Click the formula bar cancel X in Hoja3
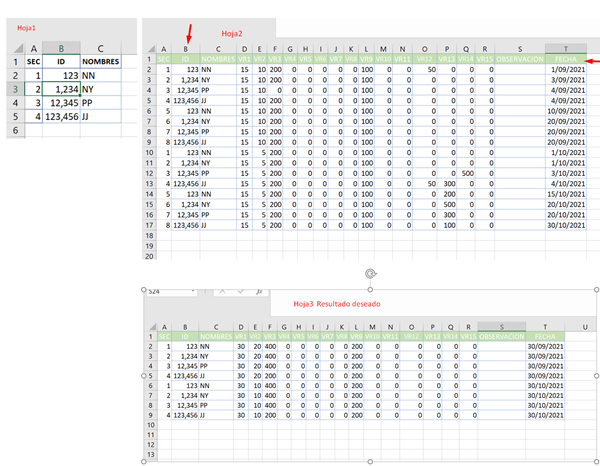Image resolution: width=600 pixels, height=466 pixels. 222,292
